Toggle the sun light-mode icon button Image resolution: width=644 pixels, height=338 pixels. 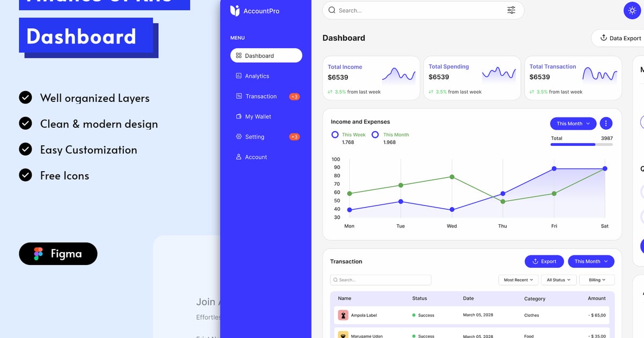[x=631, y=10]
